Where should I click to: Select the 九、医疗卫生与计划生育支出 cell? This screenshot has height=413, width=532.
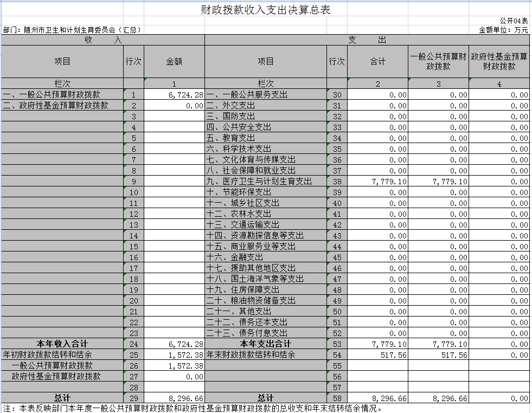(x=259, y=182)
